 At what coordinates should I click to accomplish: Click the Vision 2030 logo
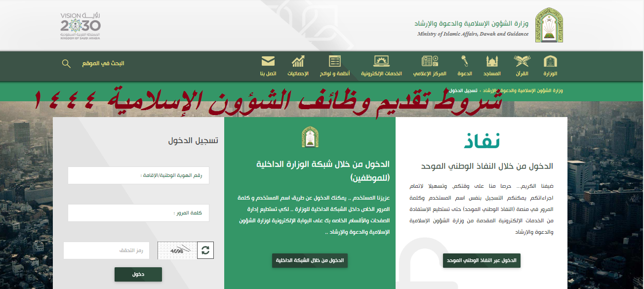80,26
